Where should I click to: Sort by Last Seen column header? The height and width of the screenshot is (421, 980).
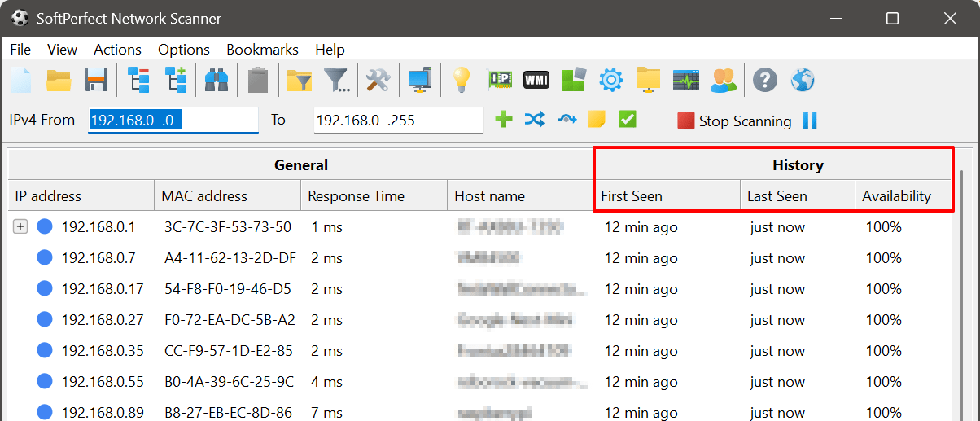[x=798, y=196]
